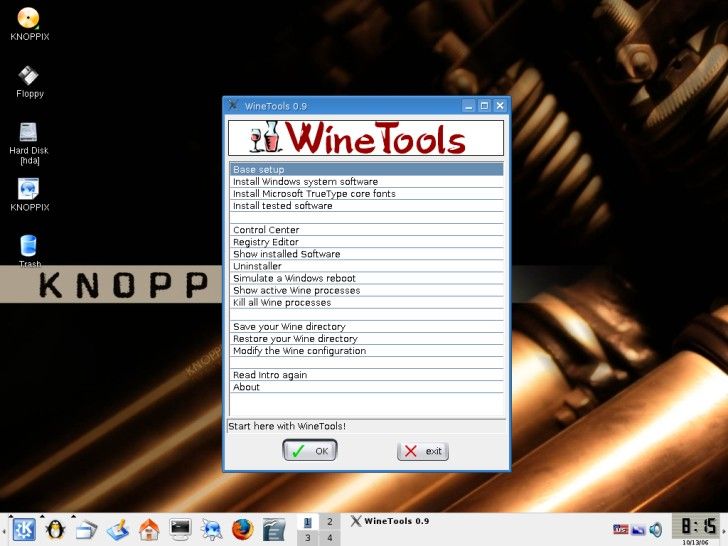Screen dimensions: 728x546
Task: Select 'Install Microsoft TrueType core fonts'
Action: [366, 194]
